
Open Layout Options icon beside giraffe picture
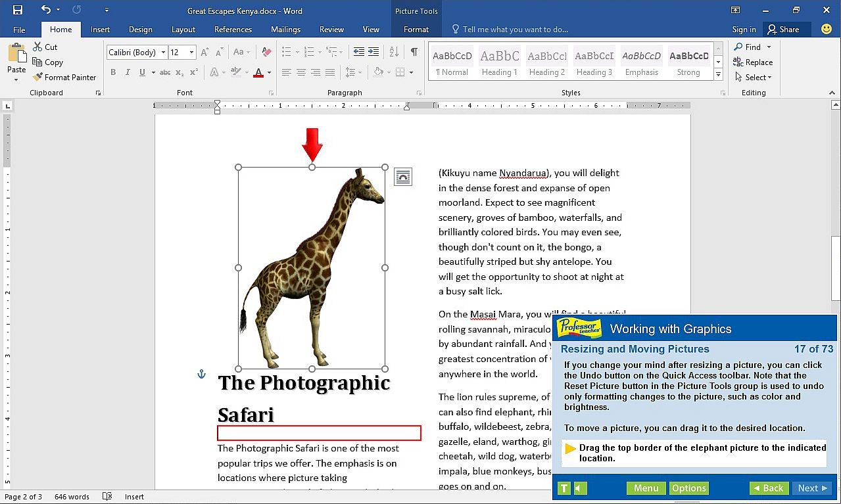[403, 176]
